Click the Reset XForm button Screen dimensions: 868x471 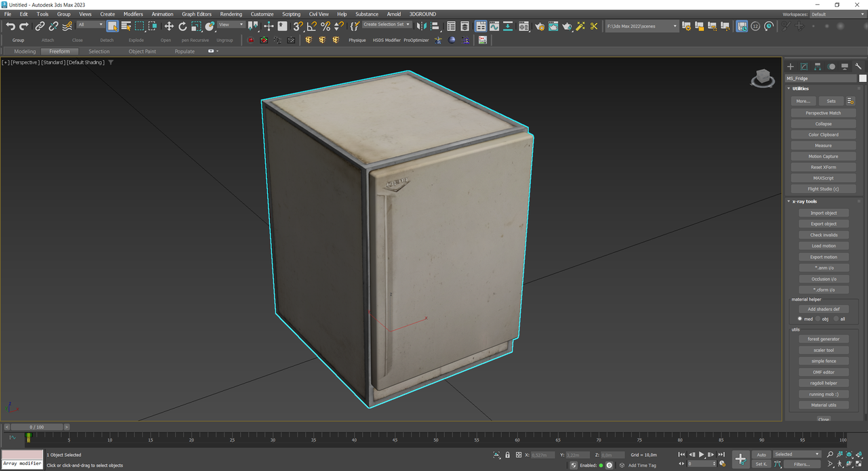pyautogui.click(x=823, y=167)
